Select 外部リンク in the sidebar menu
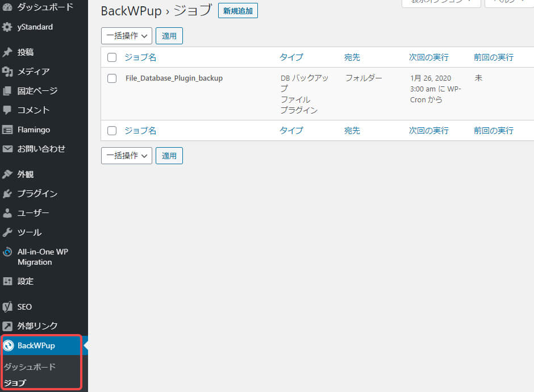 click(37, 326)
